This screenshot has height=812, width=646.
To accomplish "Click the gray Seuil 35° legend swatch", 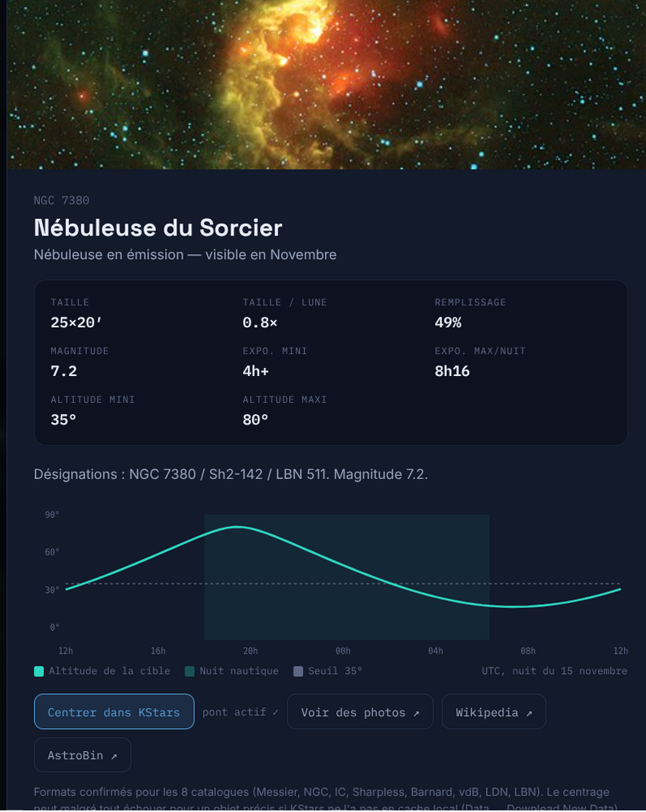I will tap(298, 672).
